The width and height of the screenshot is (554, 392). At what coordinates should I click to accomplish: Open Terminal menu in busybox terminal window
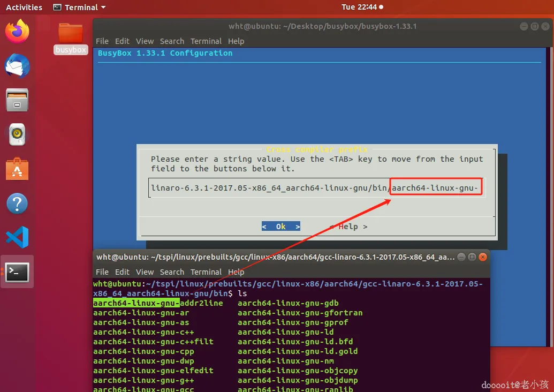[206, 41]
